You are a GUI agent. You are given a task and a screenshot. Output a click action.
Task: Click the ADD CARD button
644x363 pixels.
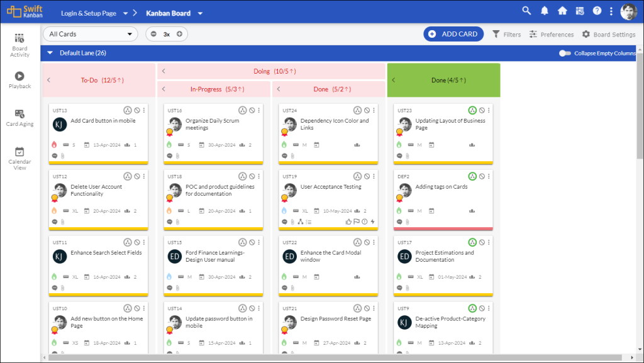[x=453, y=34]
